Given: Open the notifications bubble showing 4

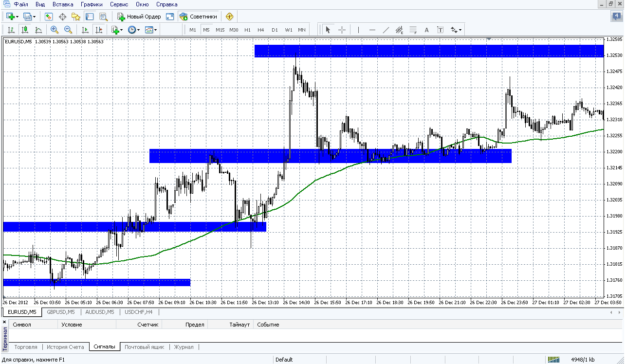Looking at the screenshot, I should tap(616, 17).
